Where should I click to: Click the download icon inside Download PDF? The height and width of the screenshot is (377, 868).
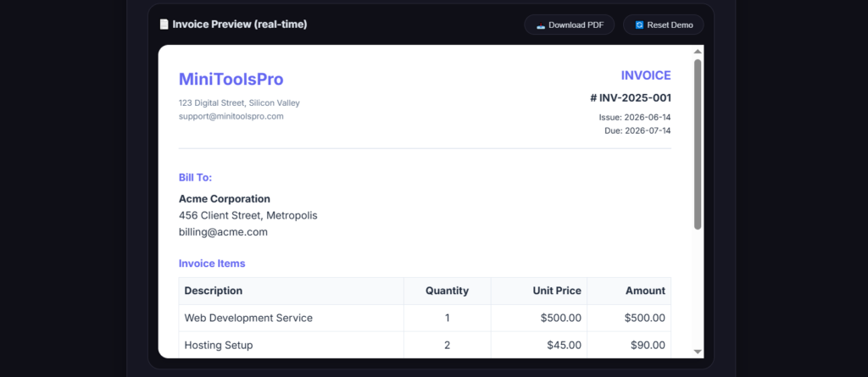coord(541,25)
